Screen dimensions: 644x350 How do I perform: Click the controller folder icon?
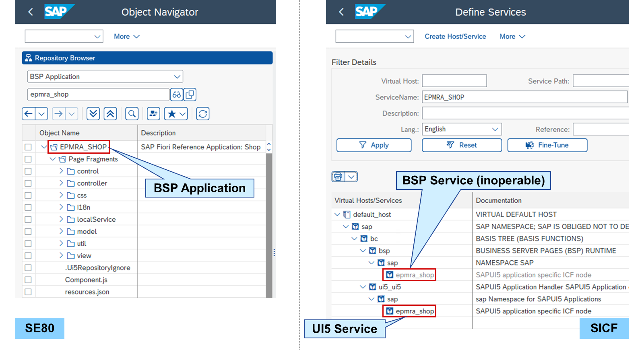click(71, 183)
